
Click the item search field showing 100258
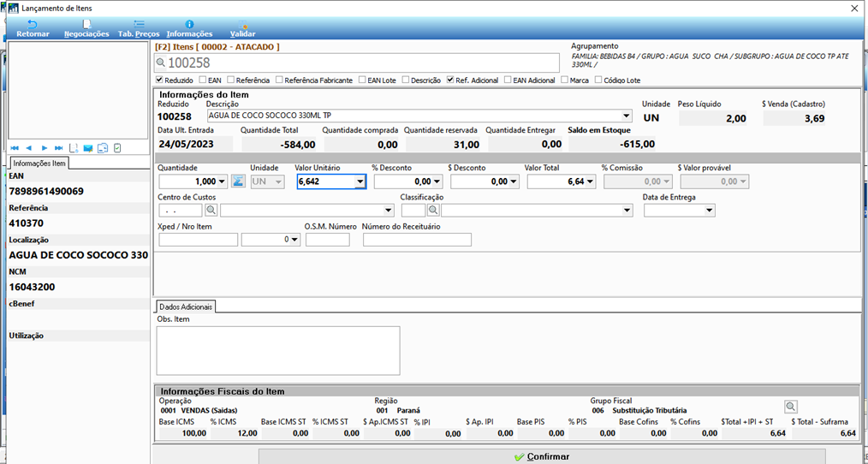click(x=357, y=63)
